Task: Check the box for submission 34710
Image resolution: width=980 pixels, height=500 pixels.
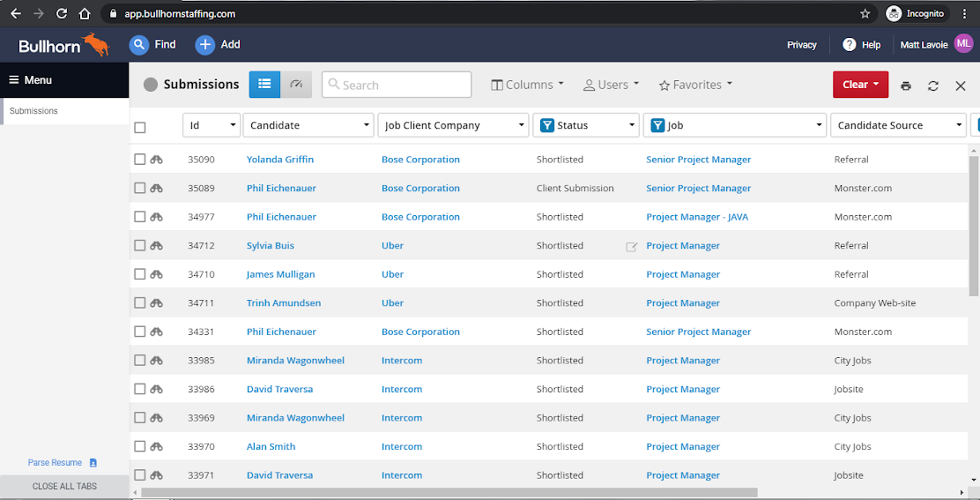Action: (x=139, y=274)
